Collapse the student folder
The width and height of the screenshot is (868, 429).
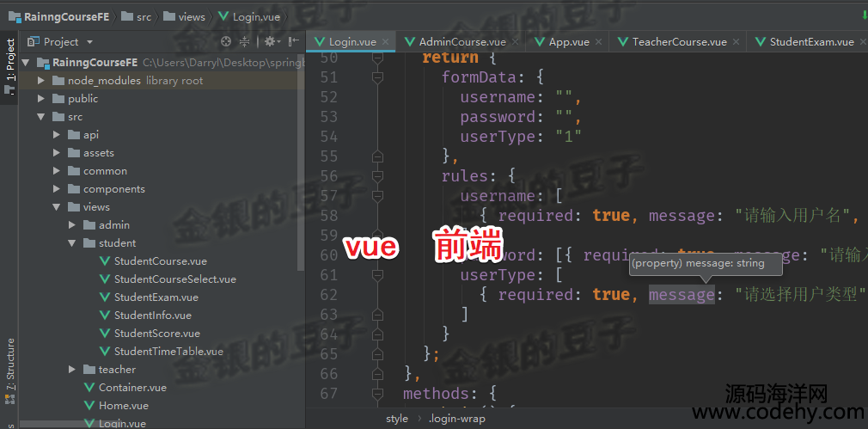click(x=72, y=243)
